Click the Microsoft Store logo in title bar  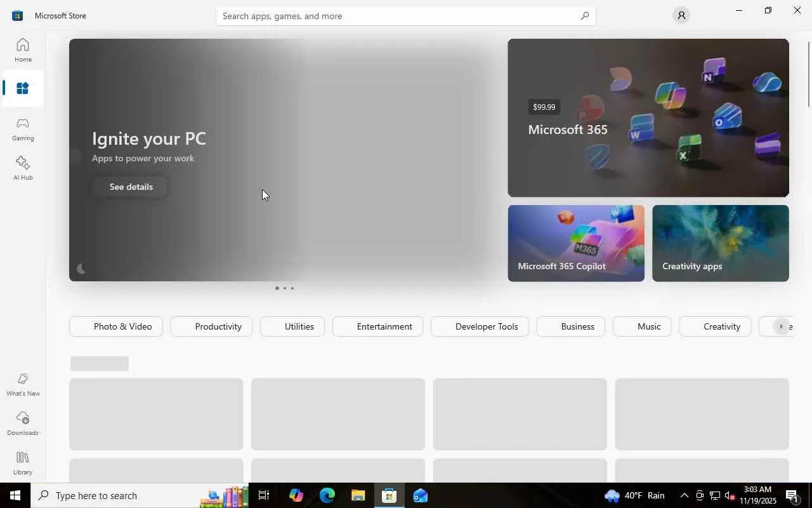17,15
